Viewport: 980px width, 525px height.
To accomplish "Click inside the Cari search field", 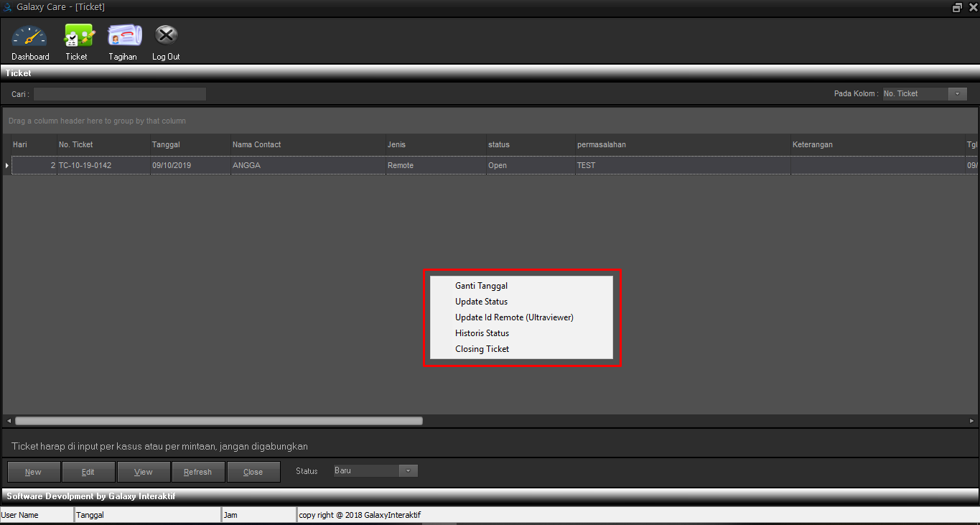I will coord(120,94).
